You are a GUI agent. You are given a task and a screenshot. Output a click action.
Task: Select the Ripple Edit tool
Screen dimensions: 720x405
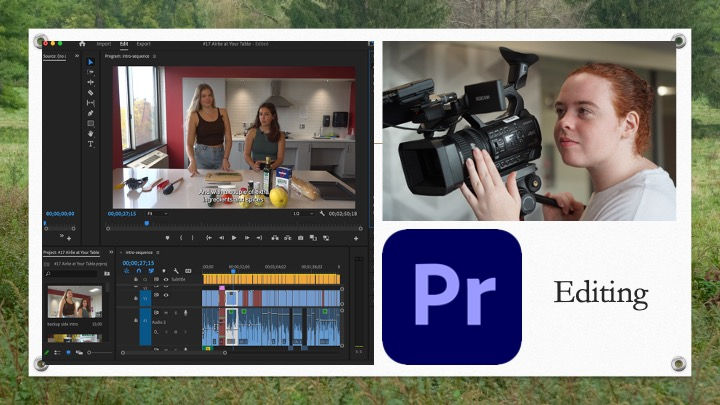pyautogui.click(x=90, y=82)
